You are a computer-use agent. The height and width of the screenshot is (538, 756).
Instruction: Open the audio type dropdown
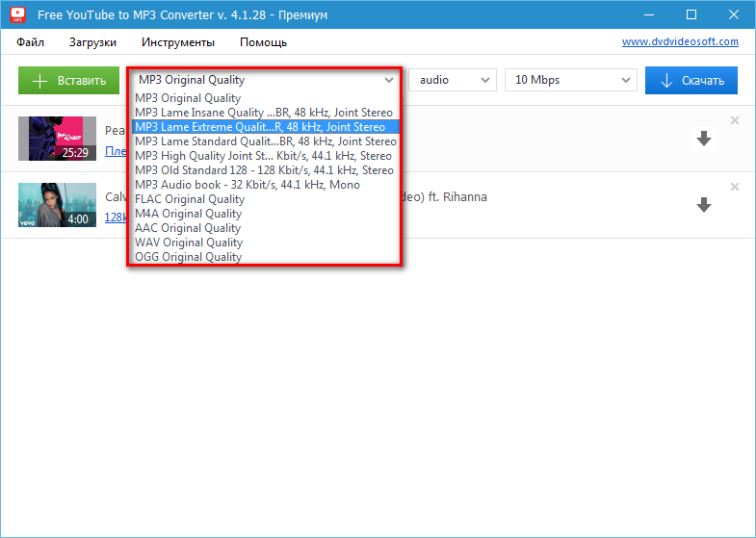point(453,80)
